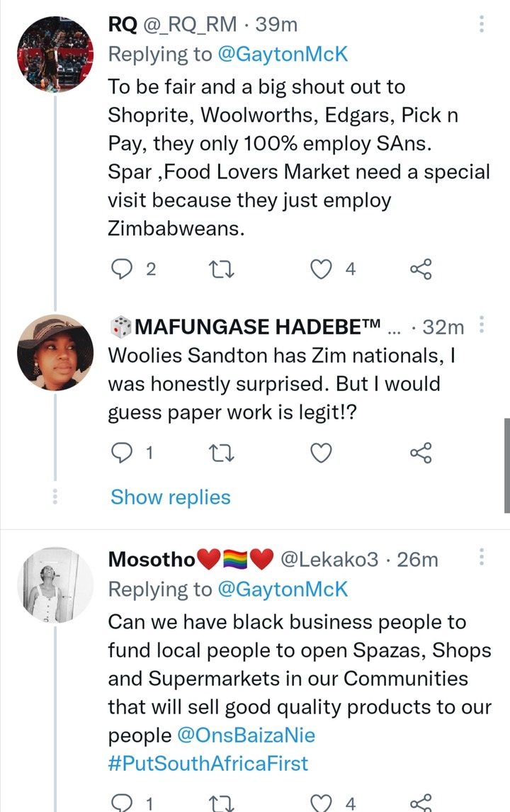Reply to Mosotho's tweet about Spazas

click(123, 803)
